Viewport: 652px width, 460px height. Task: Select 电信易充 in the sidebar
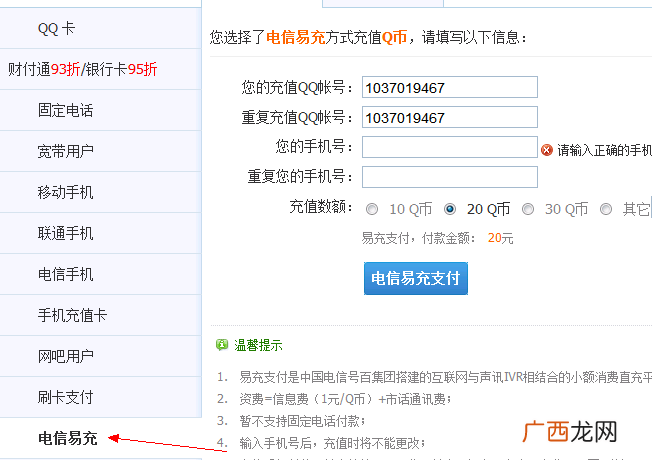pos(101,438)
